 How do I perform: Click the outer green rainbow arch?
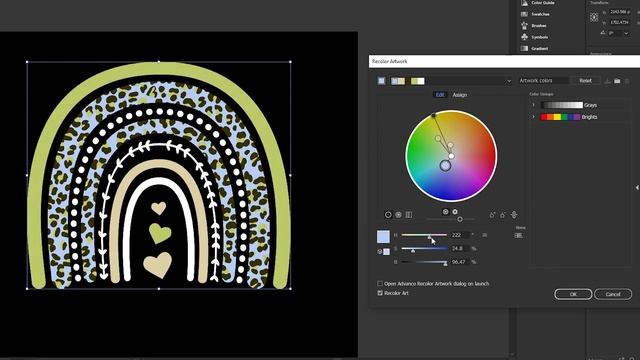[159, 68]
